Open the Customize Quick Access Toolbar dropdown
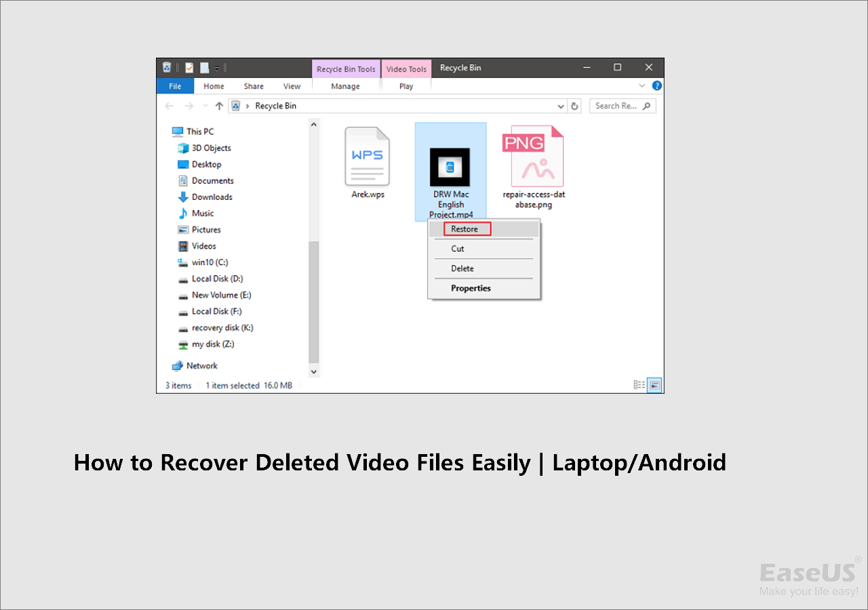 pos(217,68)
